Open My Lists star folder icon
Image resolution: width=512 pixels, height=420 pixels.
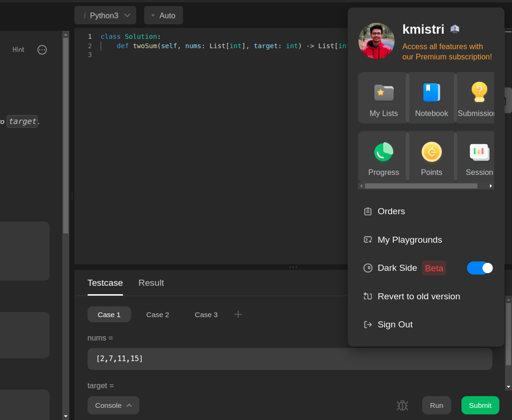pos(383,93)
